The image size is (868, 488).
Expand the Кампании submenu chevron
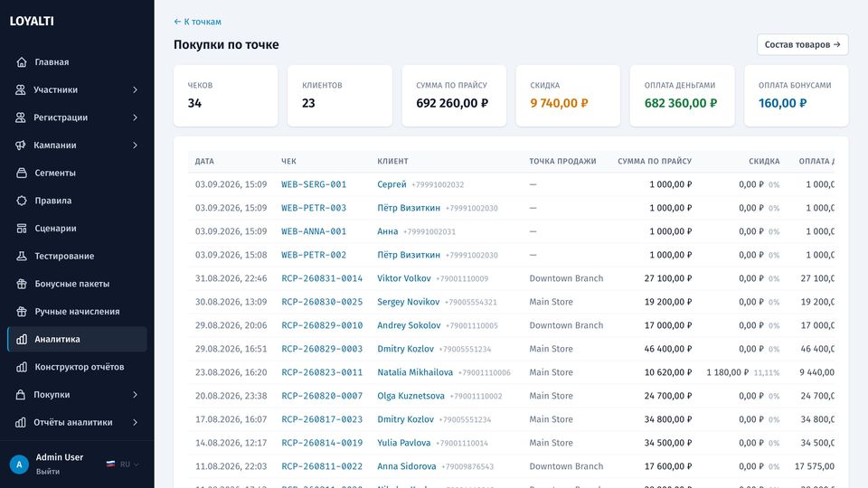point(135,145)
